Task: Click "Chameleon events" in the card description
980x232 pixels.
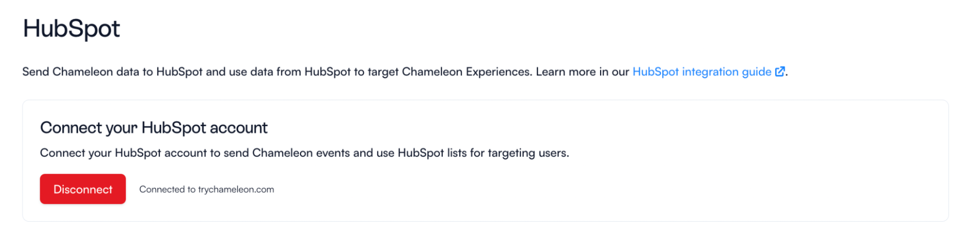Action: [301, 153]
